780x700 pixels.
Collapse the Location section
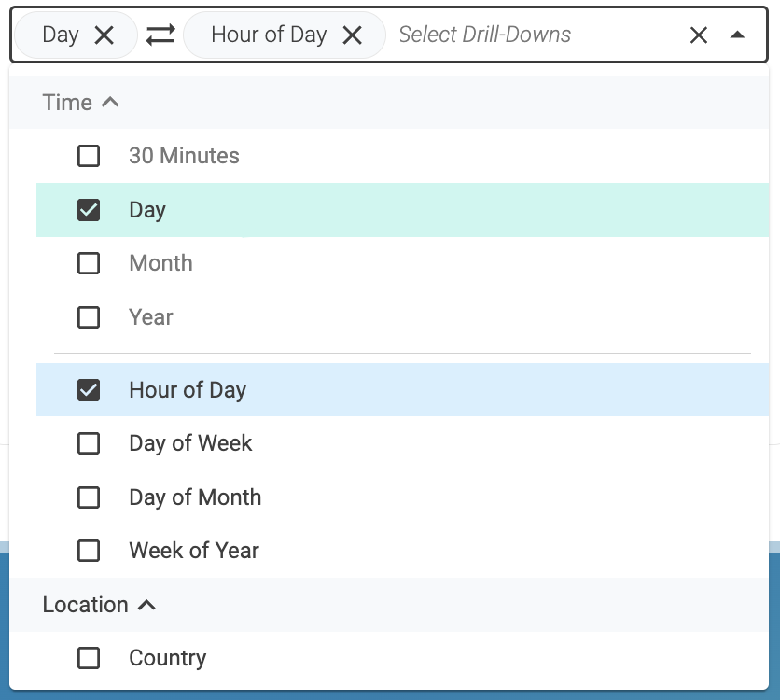point(146,604)
